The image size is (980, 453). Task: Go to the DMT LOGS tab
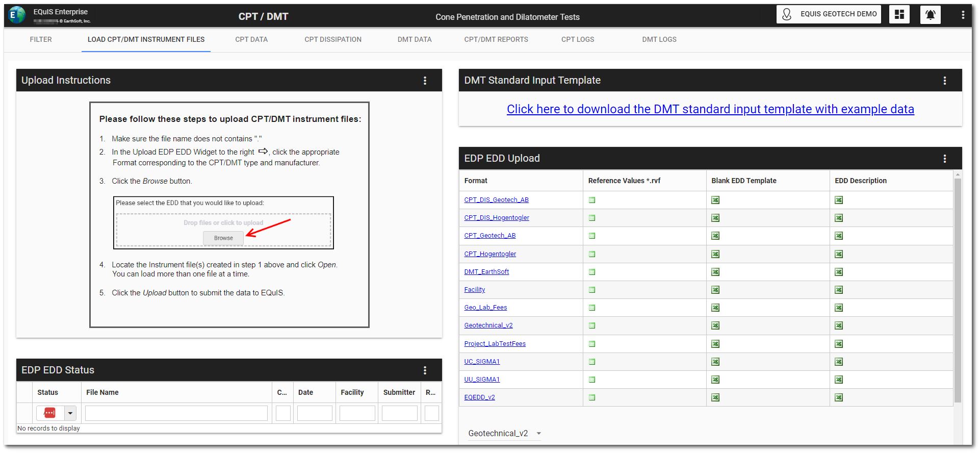(x=659, y=39)
